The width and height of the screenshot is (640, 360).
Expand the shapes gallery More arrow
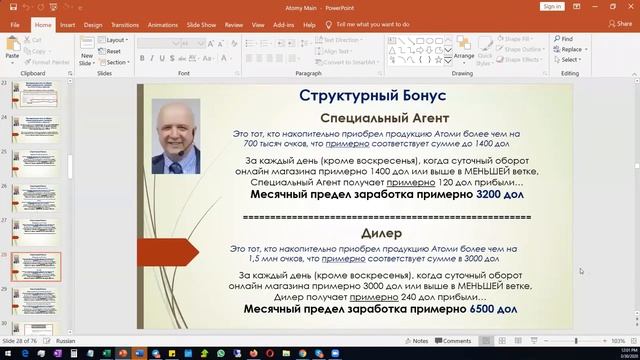(448, 61)
